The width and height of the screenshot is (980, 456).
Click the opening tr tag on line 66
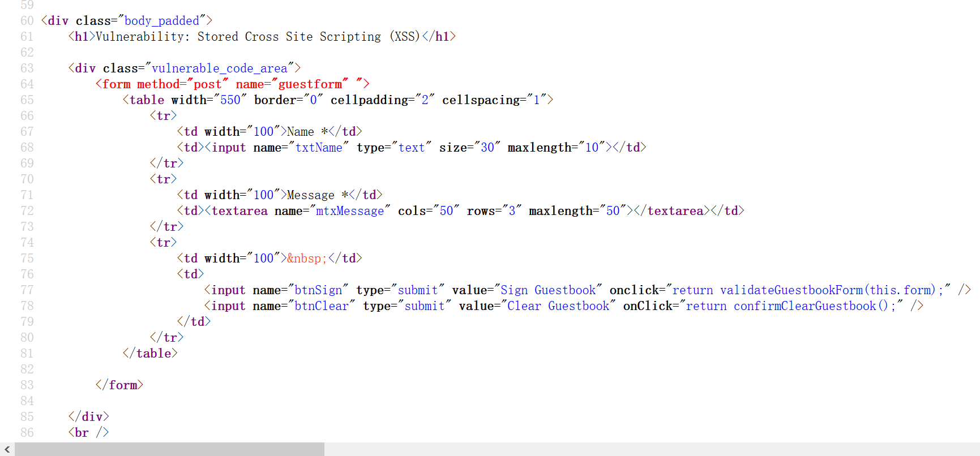[164, 116]
